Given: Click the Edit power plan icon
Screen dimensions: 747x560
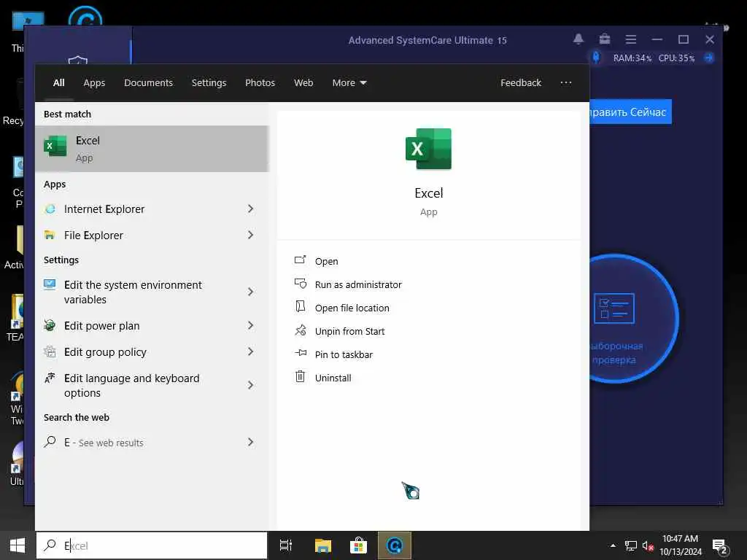Looking at the screenshot, I should [50, 325].
